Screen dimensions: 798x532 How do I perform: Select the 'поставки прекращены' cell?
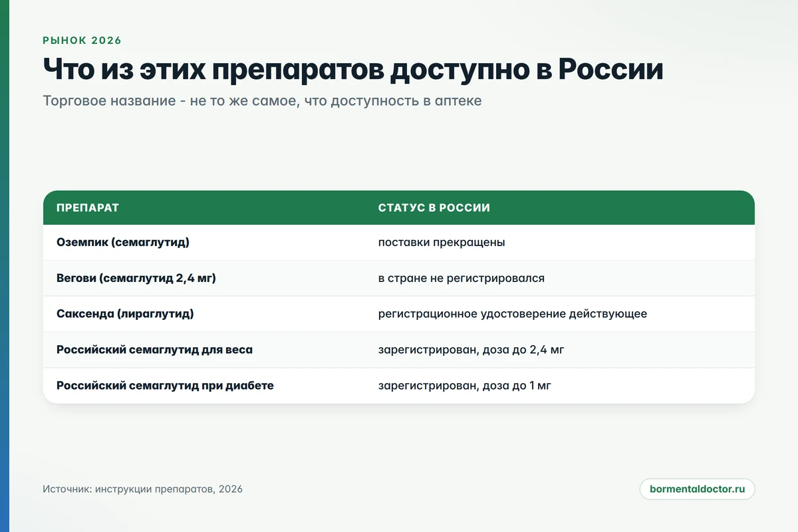[442, 243]
